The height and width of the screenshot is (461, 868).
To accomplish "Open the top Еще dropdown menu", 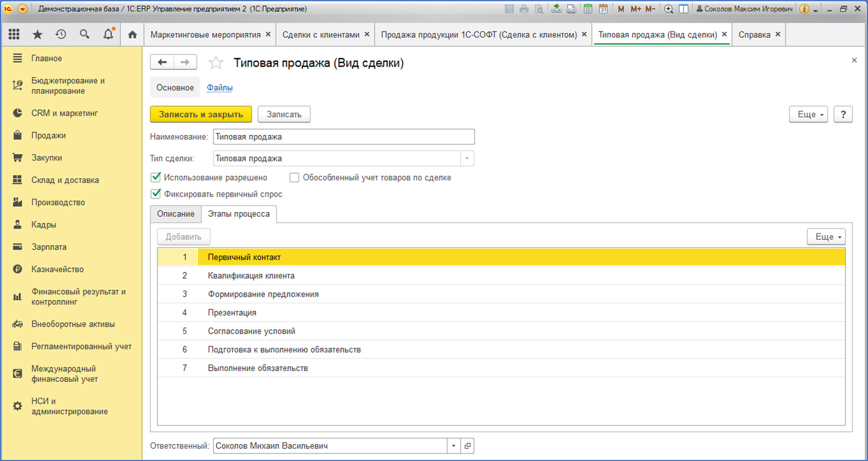I will (x=808, y=115).
